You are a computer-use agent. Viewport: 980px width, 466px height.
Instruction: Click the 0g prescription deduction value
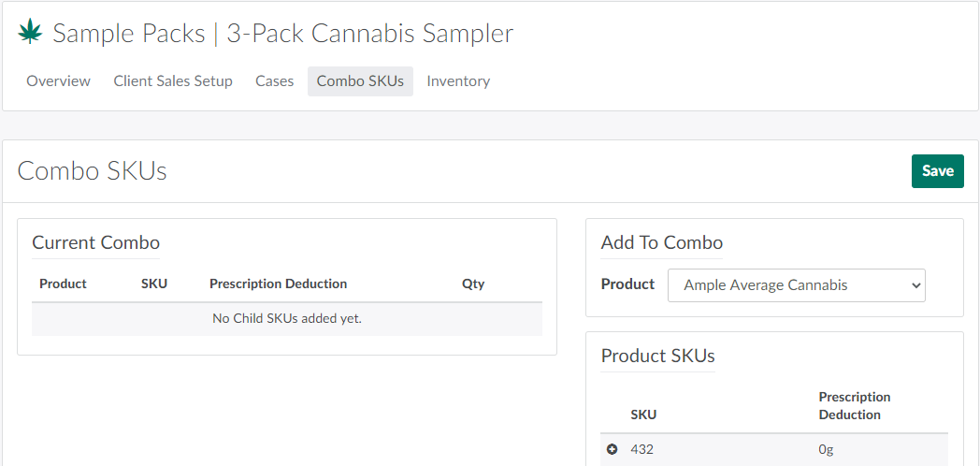click(x=826, y=449)
